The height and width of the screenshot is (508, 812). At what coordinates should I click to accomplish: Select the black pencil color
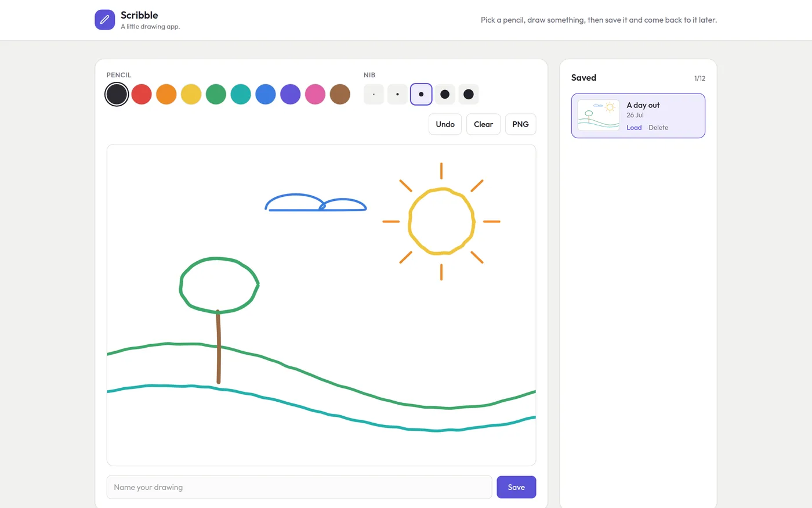click(x=117, y=94)
